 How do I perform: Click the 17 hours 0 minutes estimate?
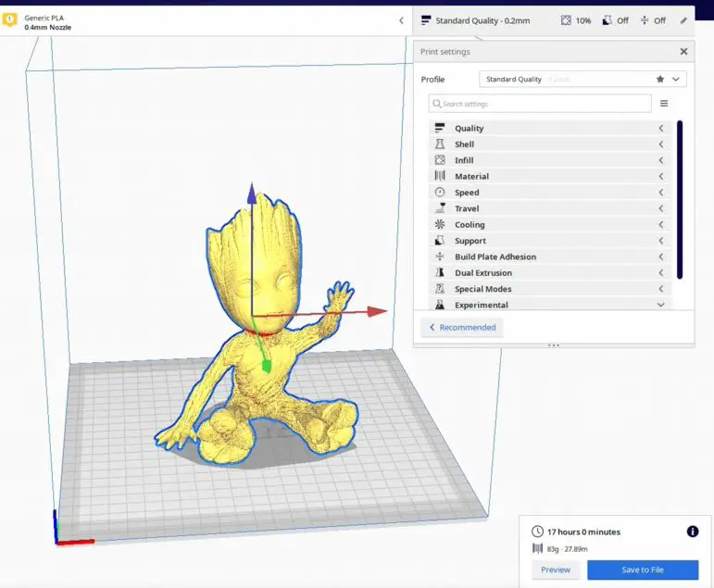pyautogui.click(x=583, y=532)
